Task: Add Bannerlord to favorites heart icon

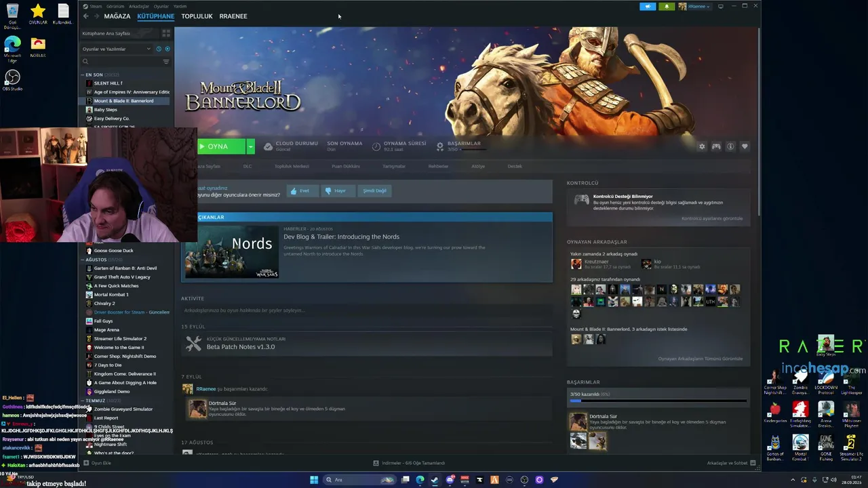Action: coord(745,146)
